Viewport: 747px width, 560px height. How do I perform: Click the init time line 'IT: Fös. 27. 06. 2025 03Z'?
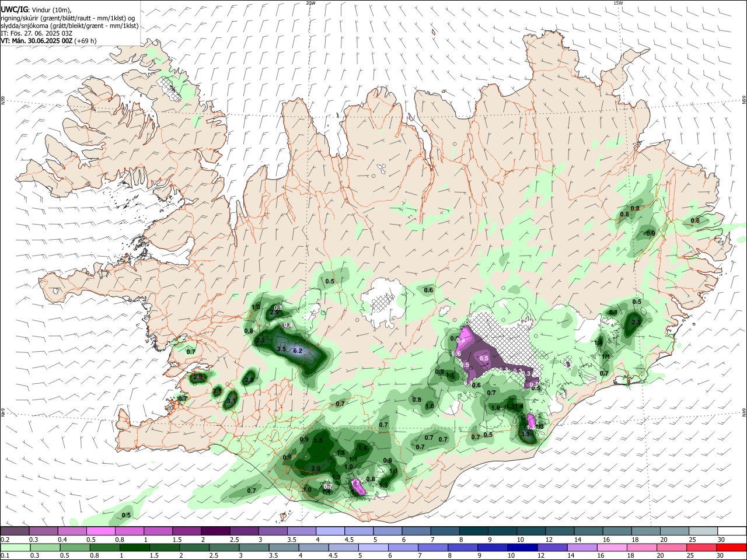[36, 33]
